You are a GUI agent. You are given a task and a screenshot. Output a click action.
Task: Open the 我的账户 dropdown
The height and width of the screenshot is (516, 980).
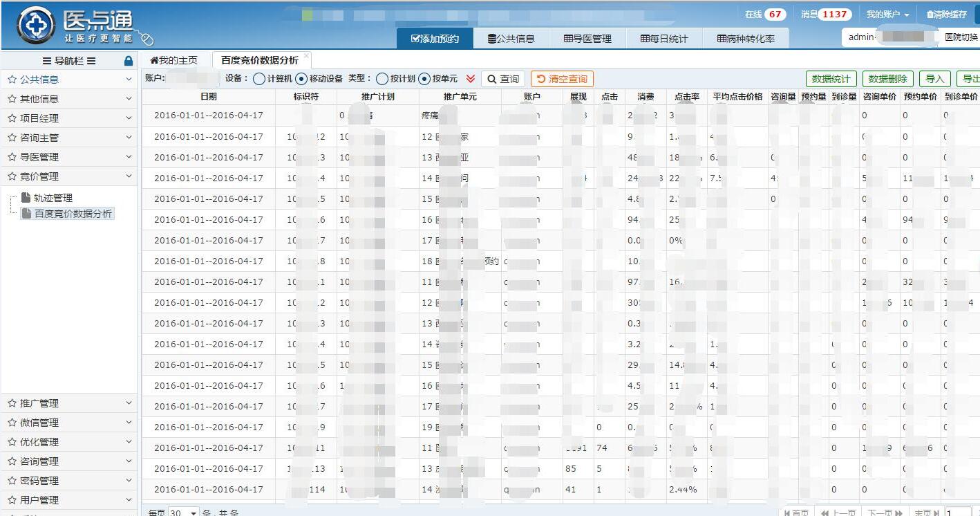coord(887,15)
